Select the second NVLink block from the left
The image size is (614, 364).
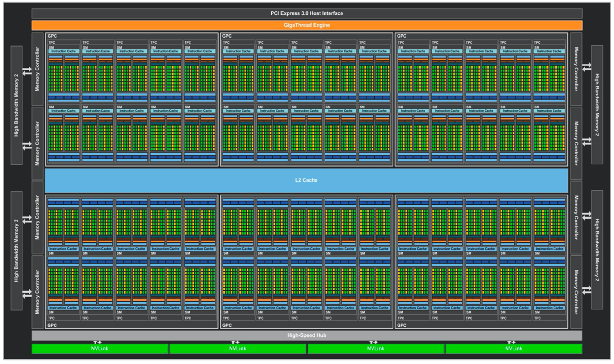pos(237,348)
